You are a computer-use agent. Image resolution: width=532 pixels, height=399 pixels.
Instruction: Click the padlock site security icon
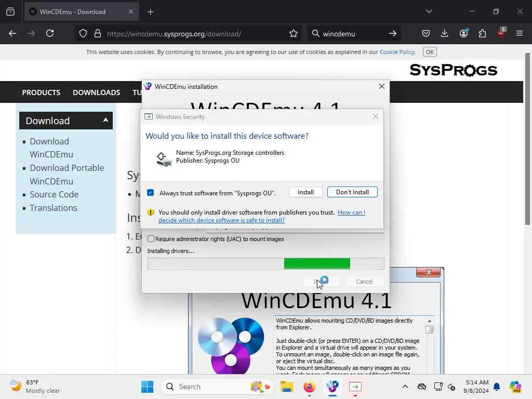click(98, 34)
